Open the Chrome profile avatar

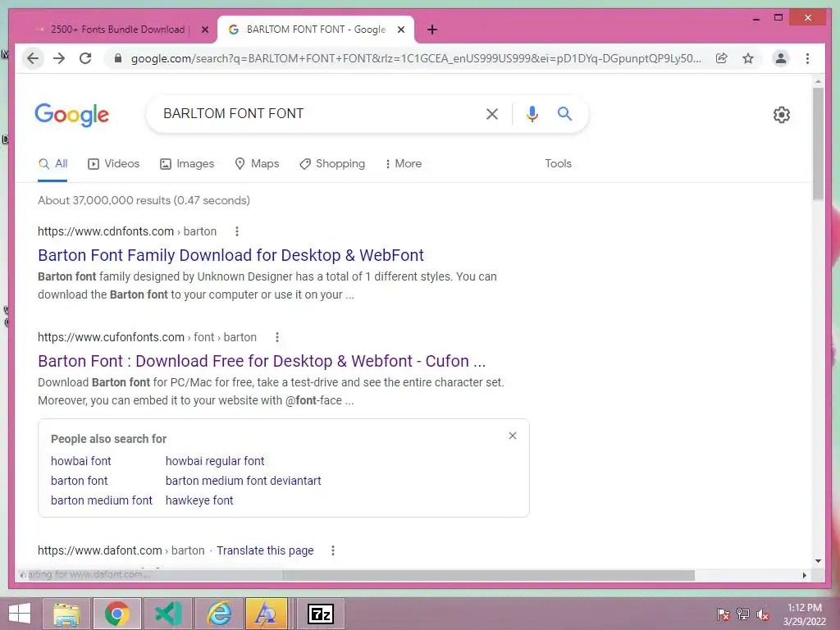click(x=781, y=58)
